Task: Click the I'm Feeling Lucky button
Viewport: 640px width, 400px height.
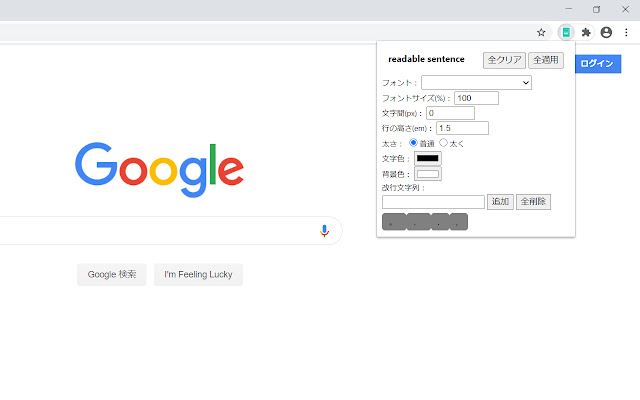Action: [198, 274]
